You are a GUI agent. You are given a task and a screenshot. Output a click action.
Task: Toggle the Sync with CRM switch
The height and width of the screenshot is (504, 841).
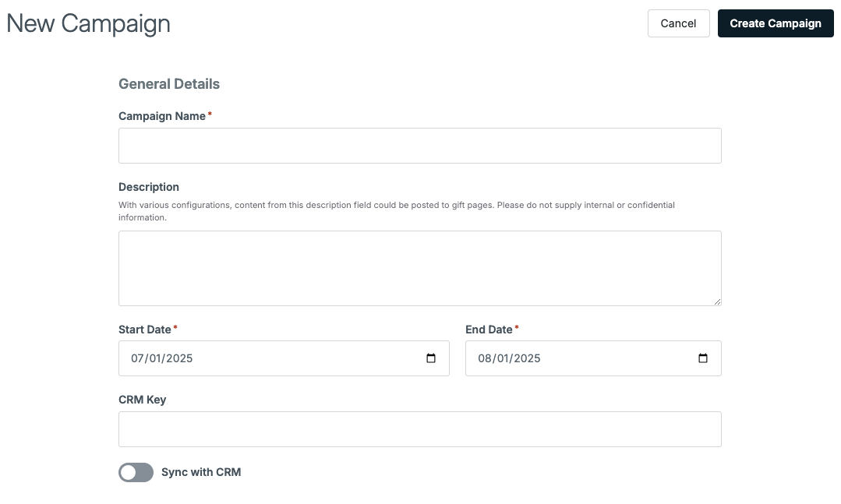(x=136, y=472)
